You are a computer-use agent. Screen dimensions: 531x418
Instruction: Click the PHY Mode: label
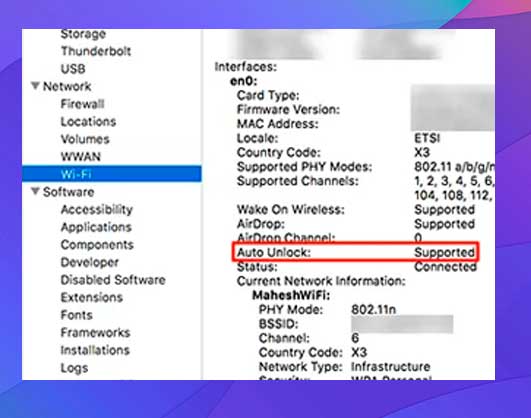point(291,310)
